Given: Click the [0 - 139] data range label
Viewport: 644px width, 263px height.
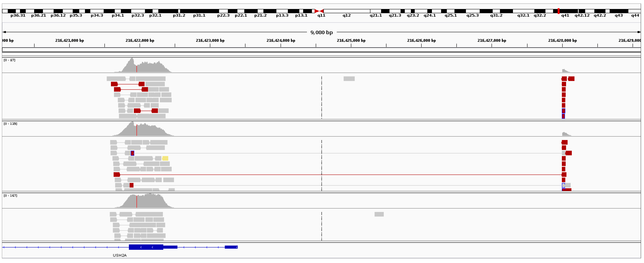Looking at the screenshot, I should (10, 124).
